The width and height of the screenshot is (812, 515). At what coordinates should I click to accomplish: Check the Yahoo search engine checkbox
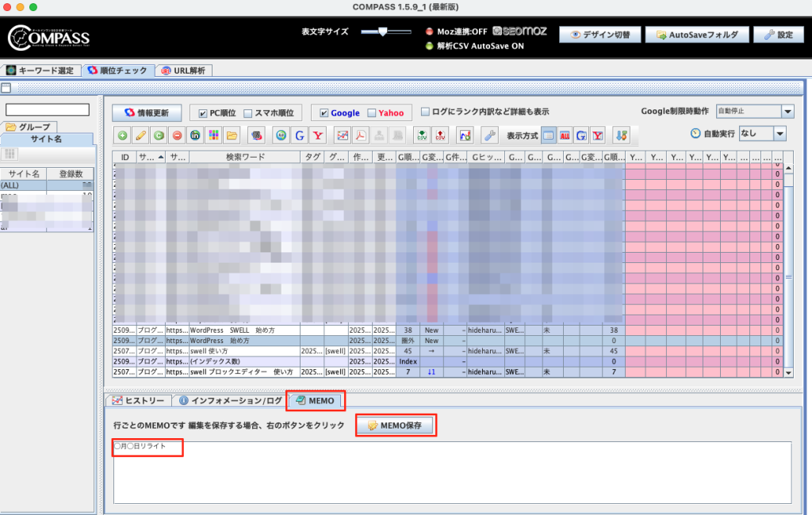[x=371, y=113]
